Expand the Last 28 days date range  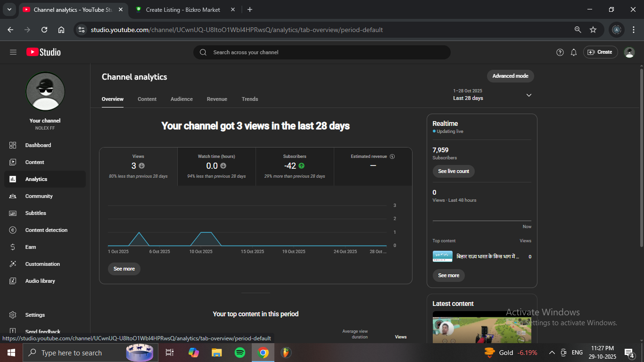(492, 95)
